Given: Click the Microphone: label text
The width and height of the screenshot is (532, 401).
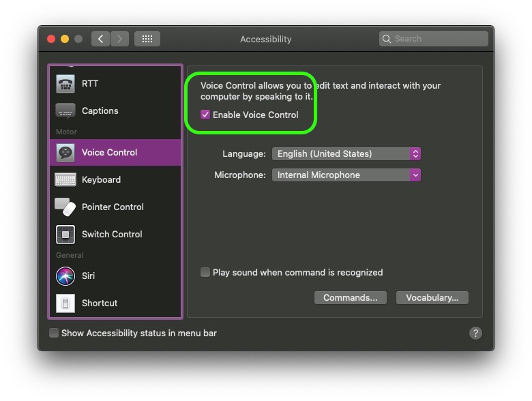Looking at the screenshot, I should pyautogui.click(x=240, y=175).
